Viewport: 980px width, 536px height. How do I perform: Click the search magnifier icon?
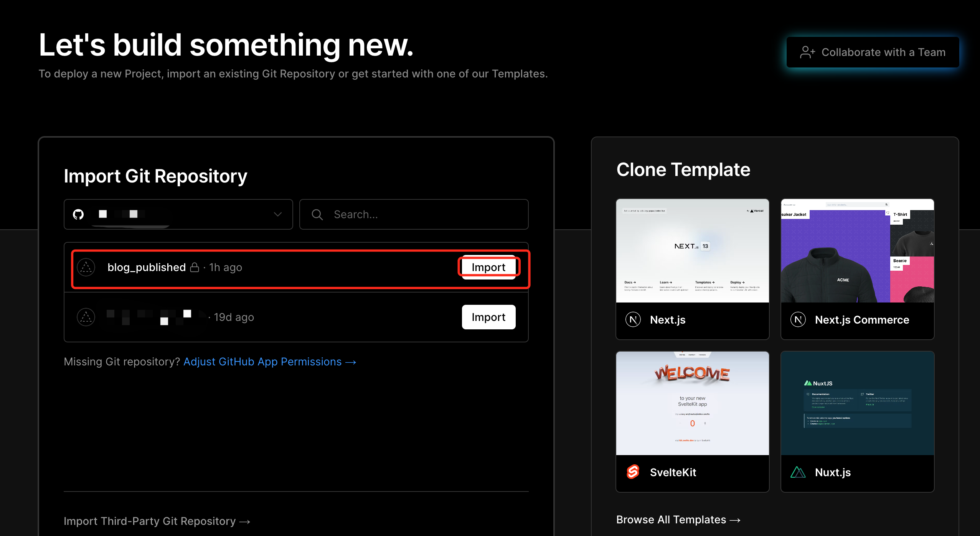pyautogui.click(x=317, y=214)
